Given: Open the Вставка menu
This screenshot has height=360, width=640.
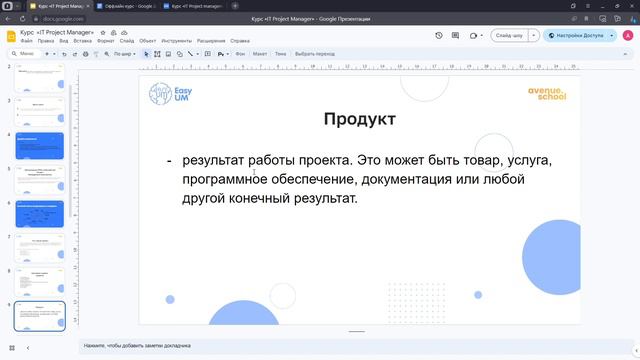Looking at the screenshot, I should tap(82, 41).
